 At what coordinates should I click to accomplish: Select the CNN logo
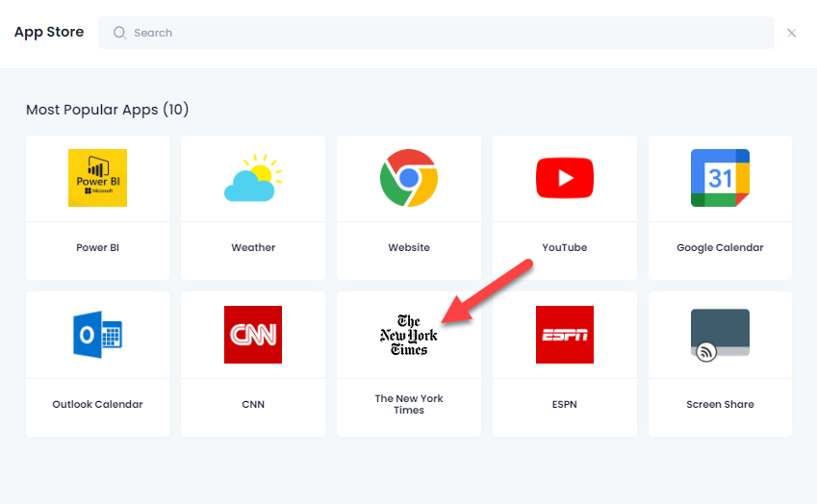click(x=253, y=335)
